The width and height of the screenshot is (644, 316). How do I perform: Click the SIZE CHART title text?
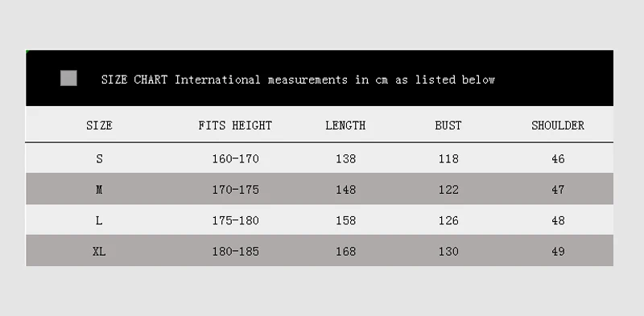[x=298, y=80]
